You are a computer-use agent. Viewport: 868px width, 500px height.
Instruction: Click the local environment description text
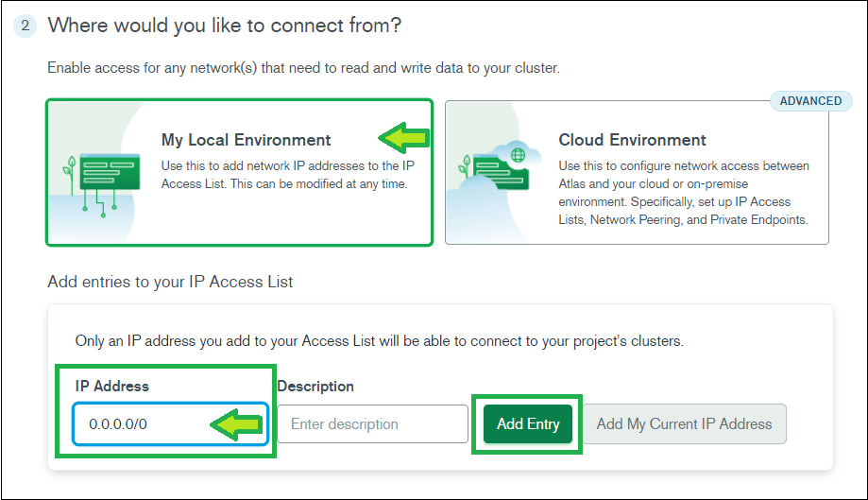(288, 175)
